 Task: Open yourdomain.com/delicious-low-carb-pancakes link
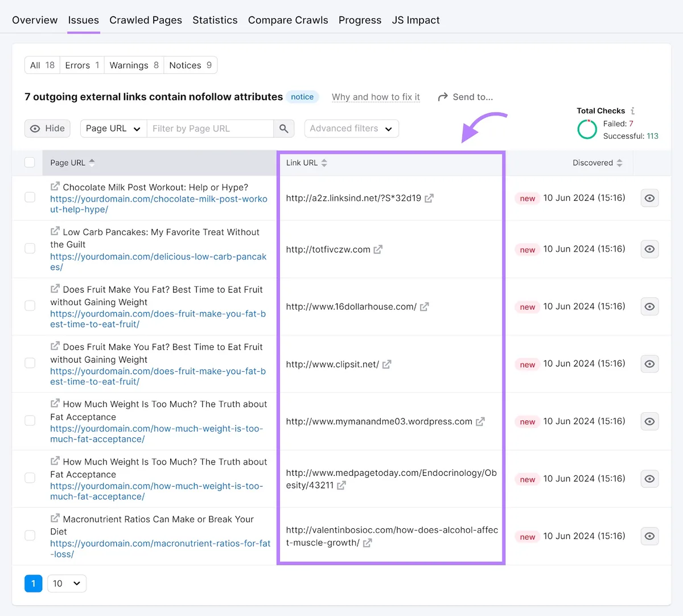(158, 262)
